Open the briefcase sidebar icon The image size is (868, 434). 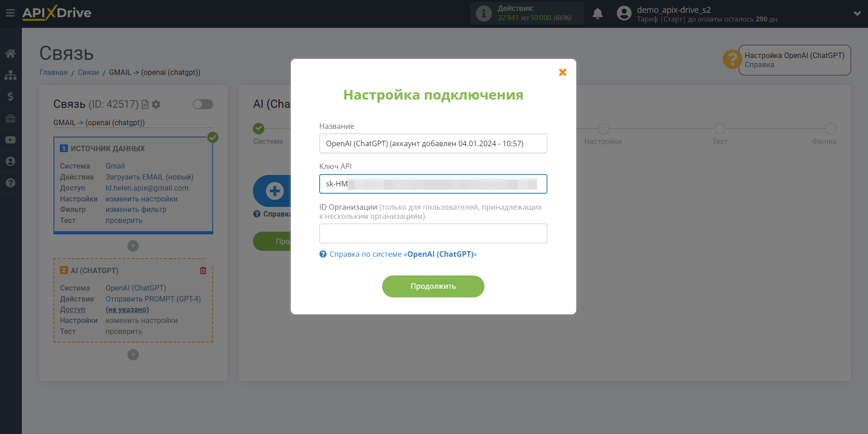pyautogui.click(x=11, y=118)
